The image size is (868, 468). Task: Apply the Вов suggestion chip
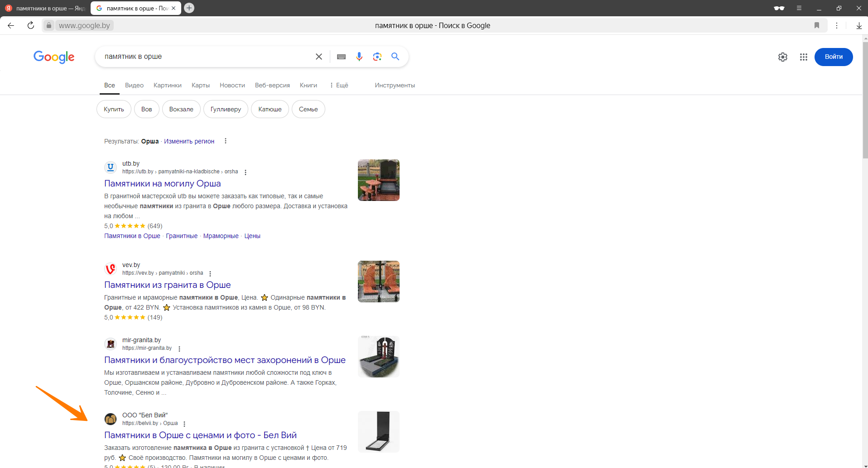(147, 109)
